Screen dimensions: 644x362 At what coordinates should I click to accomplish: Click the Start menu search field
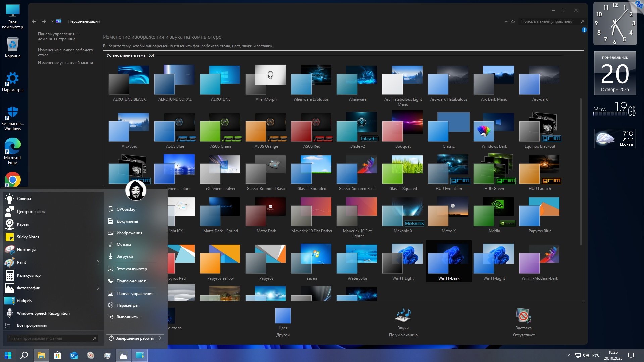point(50,338)
